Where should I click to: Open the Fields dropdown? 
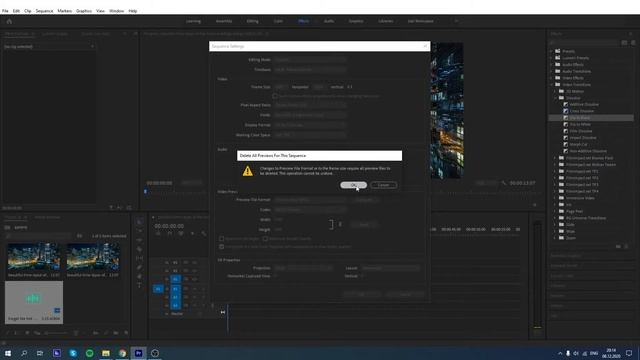(x=310, y=115)
